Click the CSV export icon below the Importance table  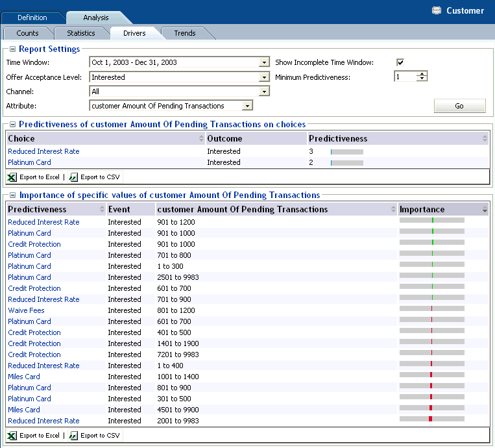pos(73,436)
